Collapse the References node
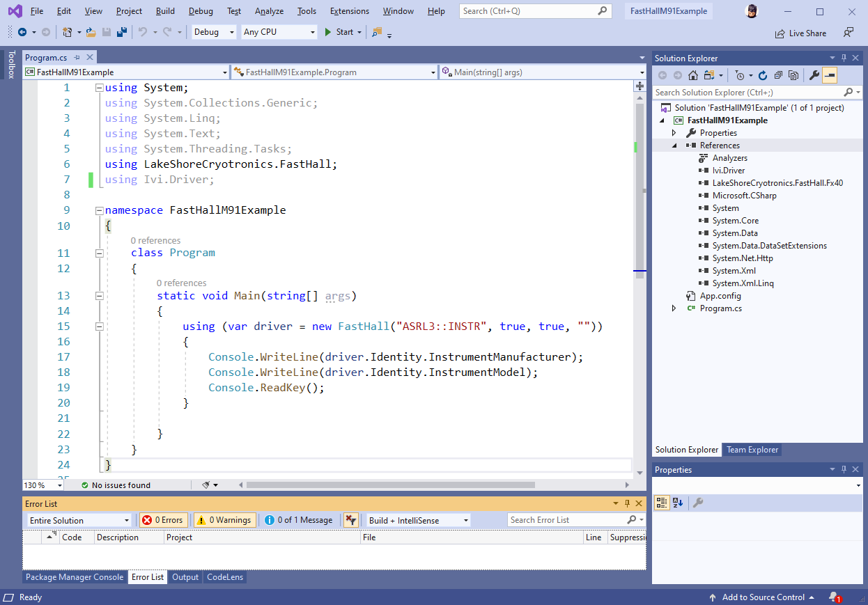This screenshot has width=868, height=605. [x=674, y=145]
